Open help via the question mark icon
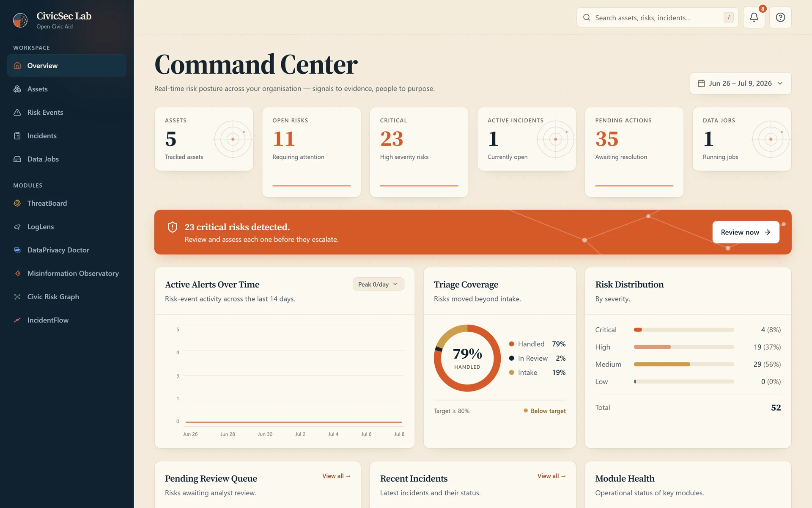Viewport: 812px width, 508px height. [x=780, y=17]
